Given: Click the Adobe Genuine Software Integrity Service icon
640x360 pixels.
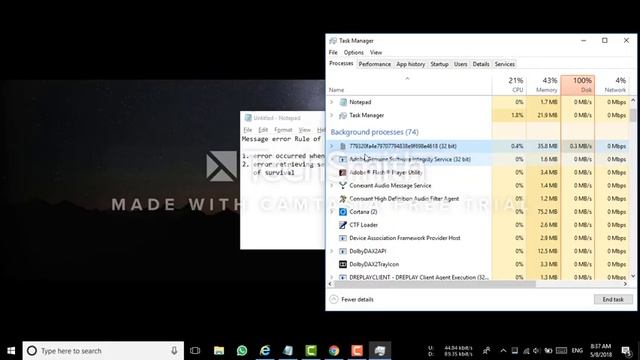Looking at the screenshot, I should coord(343,159).
